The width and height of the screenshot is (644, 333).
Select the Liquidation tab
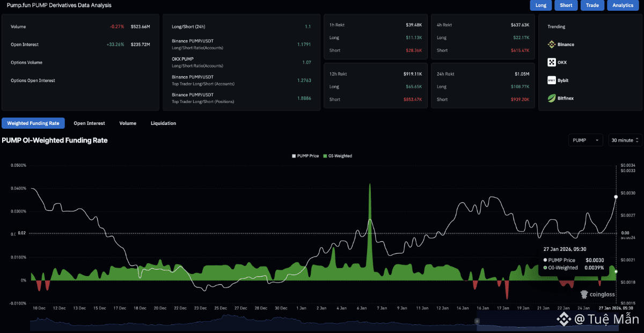[x=163, y=123]
